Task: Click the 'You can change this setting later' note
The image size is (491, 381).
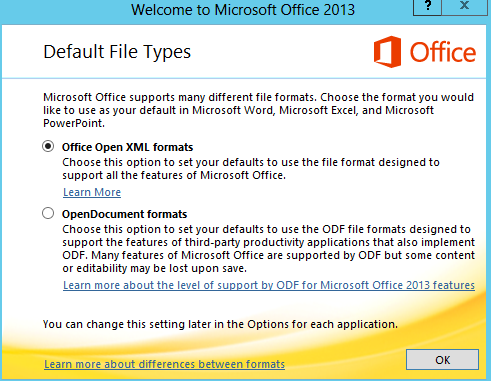Action: point(220,324)
